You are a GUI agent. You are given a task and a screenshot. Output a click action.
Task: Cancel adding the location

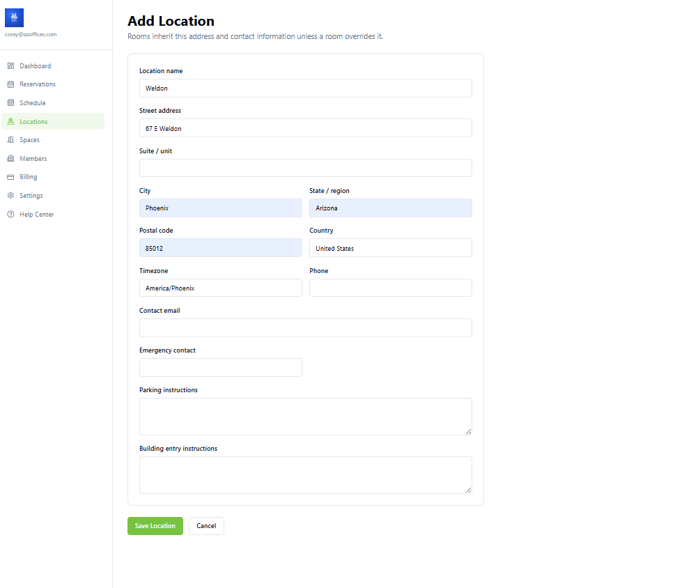pyautogui.click(x=206, y=526)
